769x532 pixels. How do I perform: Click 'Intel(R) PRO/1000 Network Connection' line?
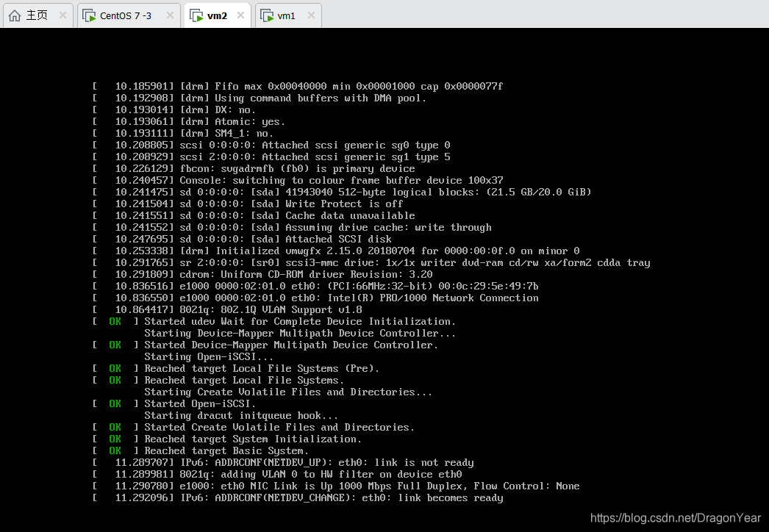(316, 298)
